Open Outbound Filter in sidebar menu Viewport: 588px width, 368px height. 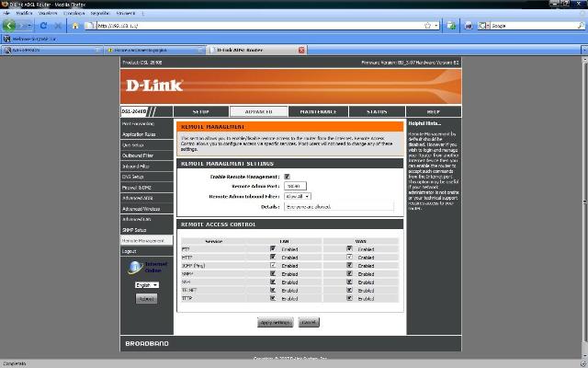point(139,155)
